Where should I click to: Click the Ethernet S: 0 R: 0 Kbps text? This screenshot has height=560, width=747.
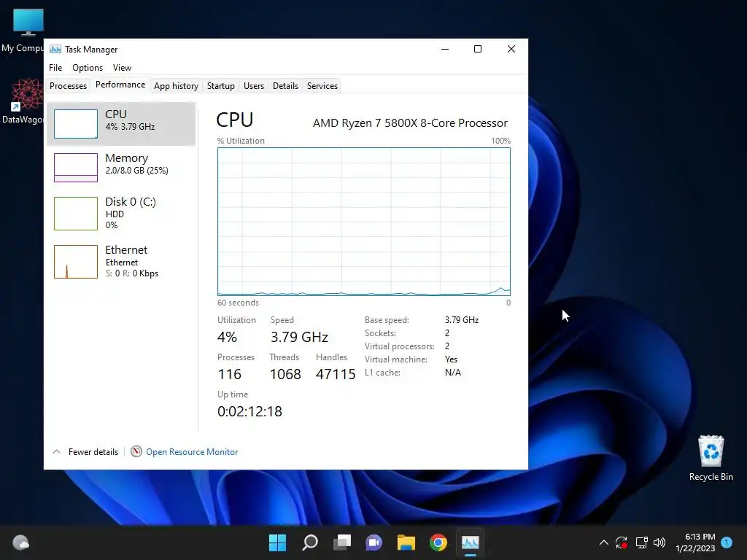pyautogui.click(x=132, y=273)
